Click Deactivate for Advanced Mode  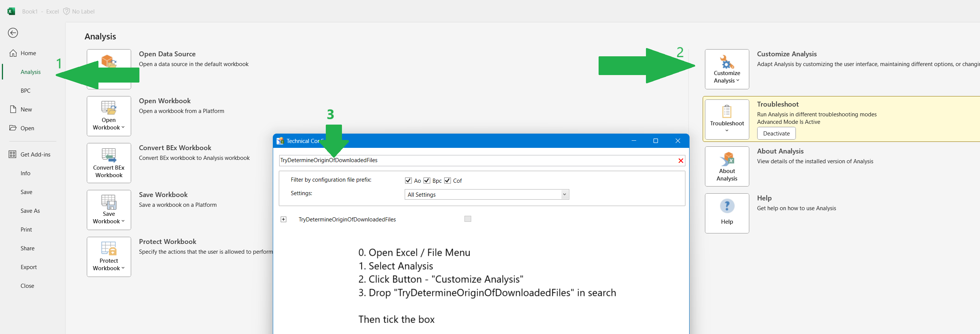coord(776,133)
